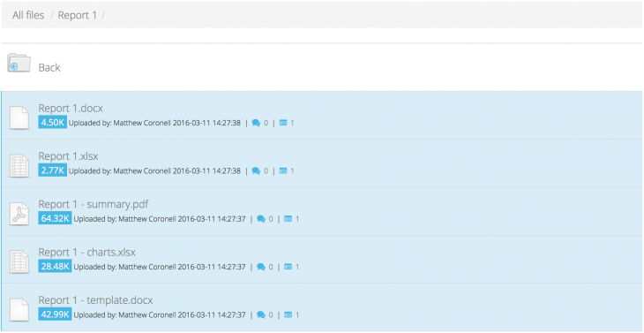Open Report 1 - template.docx file name
644x333 pixels.
click(x=95, y=300)
